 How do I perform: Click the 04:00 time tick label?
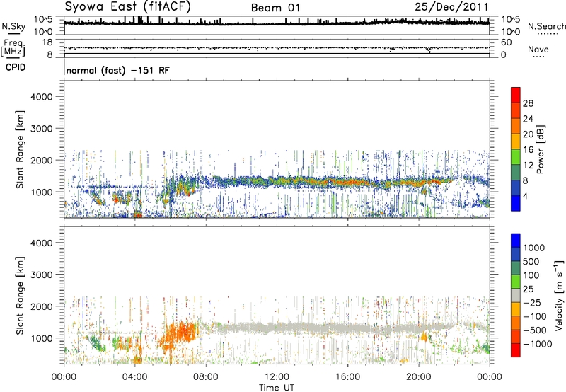pyautogui.click(x=135, y=377)
